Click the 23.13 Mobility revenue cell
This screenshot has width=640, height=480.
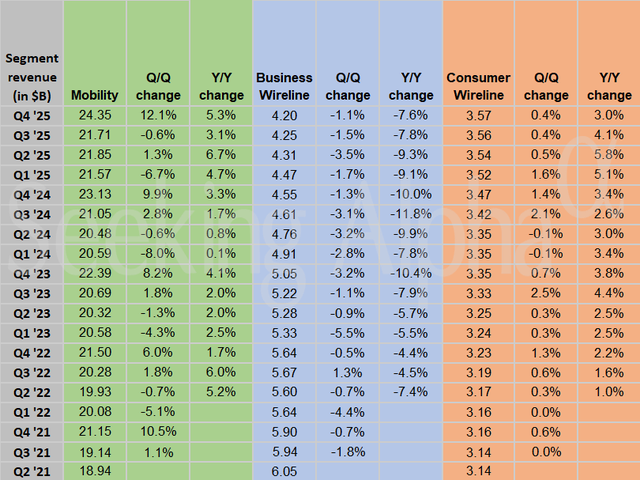point(95,191)
